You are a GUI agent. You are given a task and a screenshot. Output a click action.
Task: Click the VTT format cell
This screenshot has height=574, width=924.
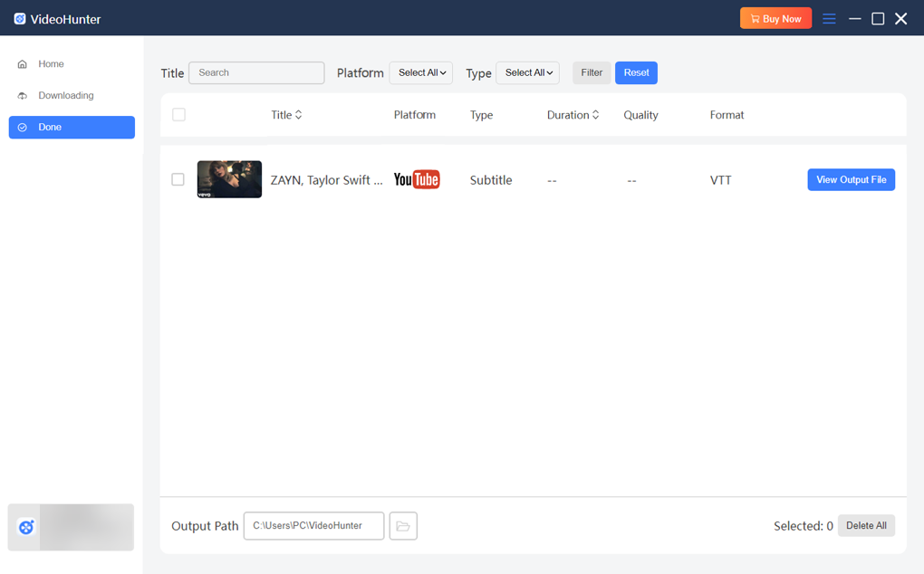coord(721,180)
